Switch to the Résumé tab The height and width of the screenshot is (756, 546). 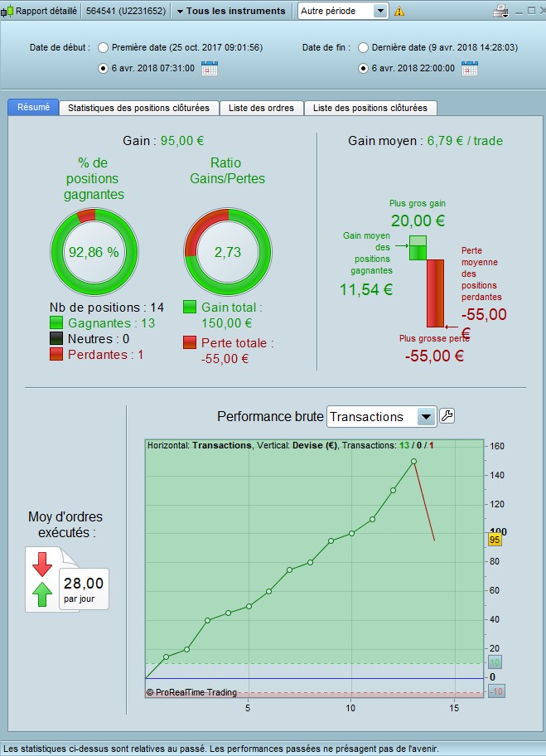tap(33, 107)
